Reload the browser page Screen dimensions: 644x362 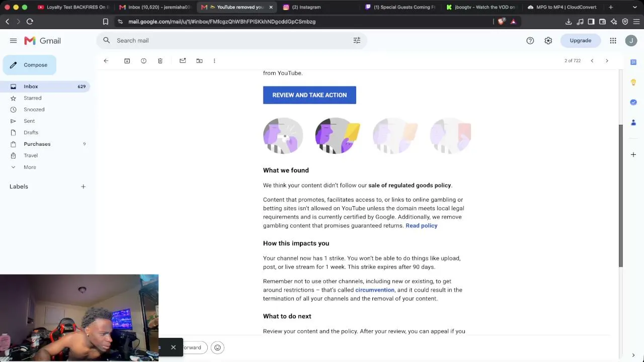click(30, 22)
